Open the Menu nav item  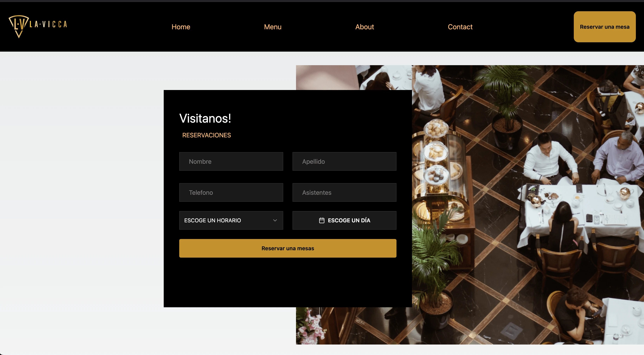tap(273, 27)
